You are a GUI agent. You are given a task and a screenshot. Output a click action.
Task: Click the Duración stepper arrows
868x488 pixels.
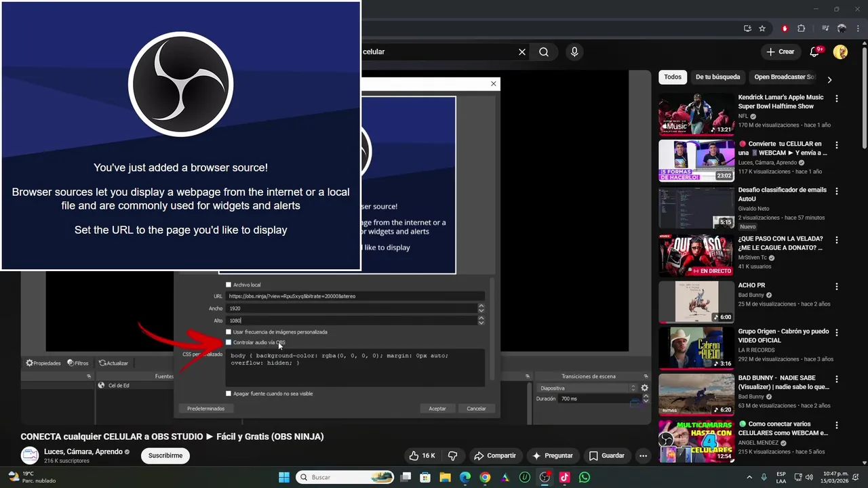click(645, 399)
